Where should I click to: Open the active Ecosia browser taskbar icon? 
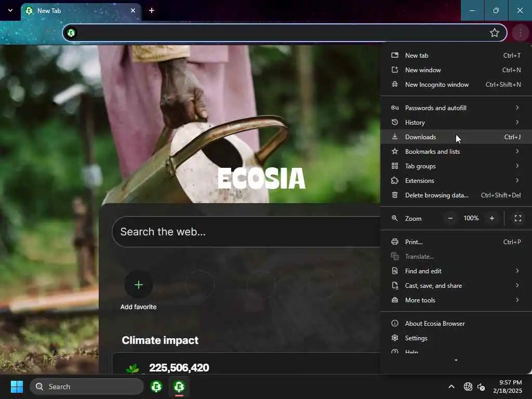tap(179, 387)
